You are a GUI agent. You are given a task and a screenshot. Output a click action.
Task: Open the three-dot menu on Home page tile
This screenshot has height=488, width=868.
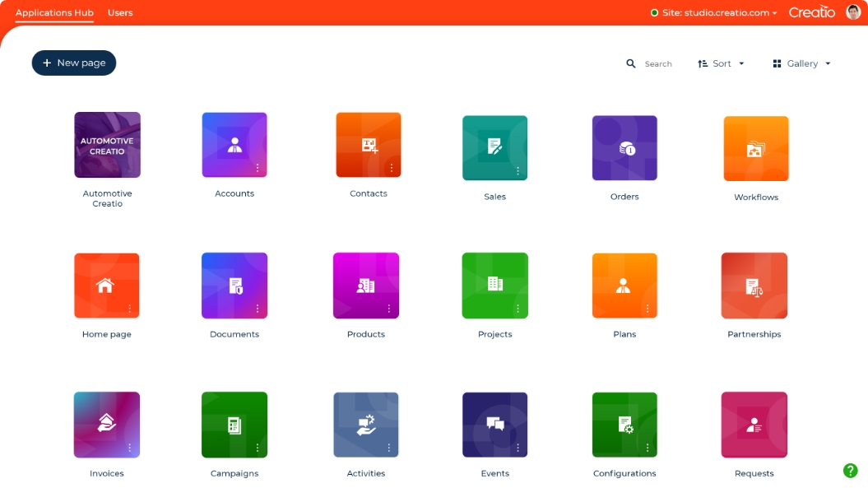tap(129, 309)
